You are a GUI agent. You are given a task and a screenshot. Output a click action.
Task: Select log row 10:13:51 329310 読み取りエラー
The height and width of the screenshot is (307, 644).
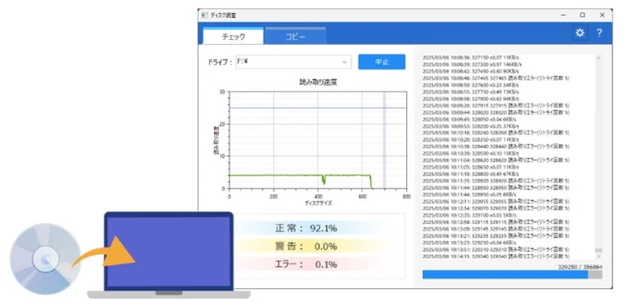click(x=496, y=249)
